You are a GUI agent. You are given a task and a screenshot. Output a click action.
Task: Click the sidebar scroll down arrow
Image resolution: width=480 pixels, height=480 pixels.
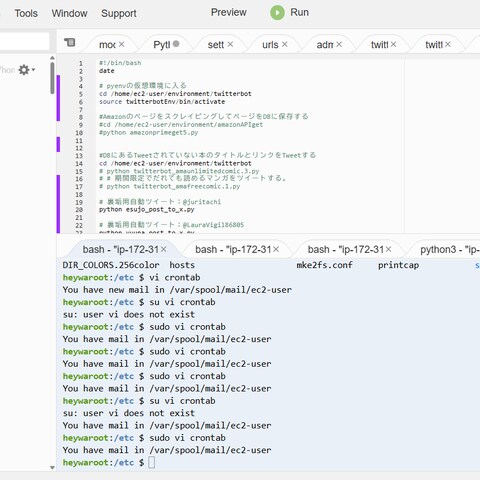[x=52, y=467]
